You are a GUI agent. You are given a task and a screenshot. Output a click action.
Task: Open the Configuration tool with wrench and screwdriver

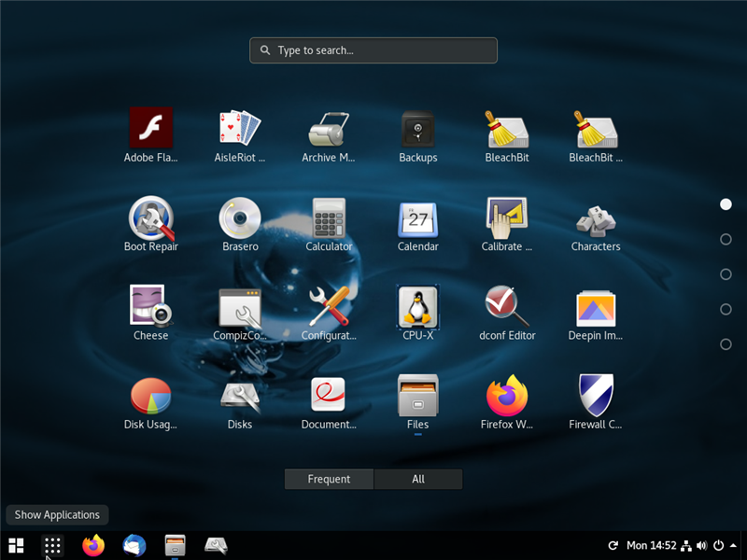click(329, 313)
